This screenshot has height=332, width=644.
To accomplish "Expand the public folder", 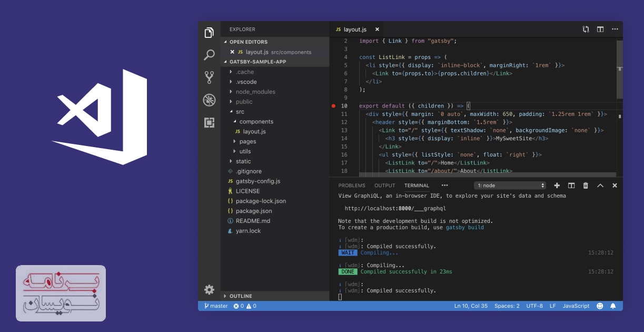I will tap(275, 102).
